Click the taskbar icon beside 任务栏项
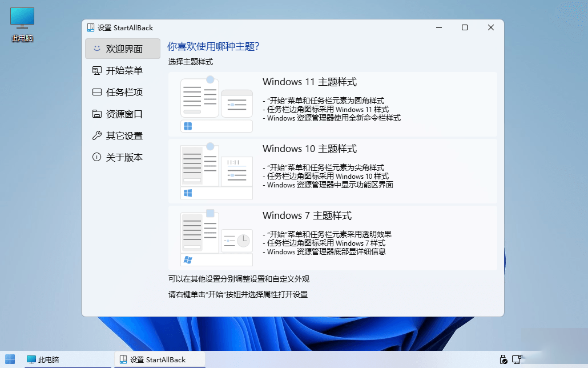 [96, 92]
